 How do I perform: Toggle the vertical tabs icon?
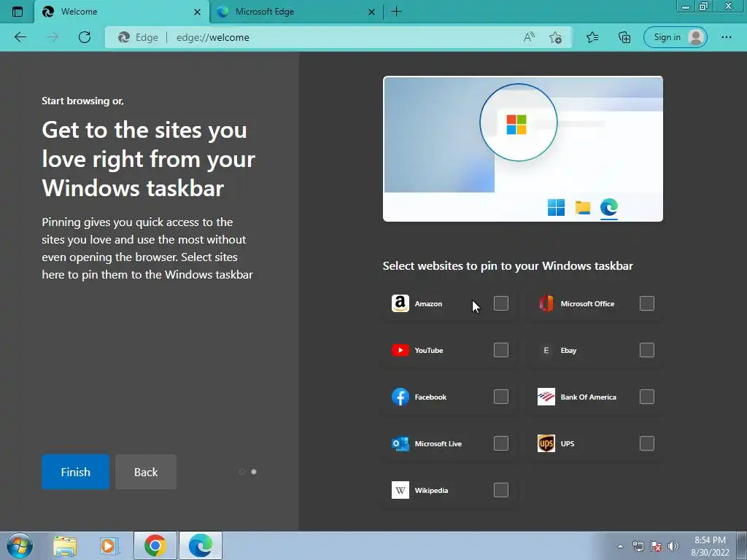(x=18, y=12)
